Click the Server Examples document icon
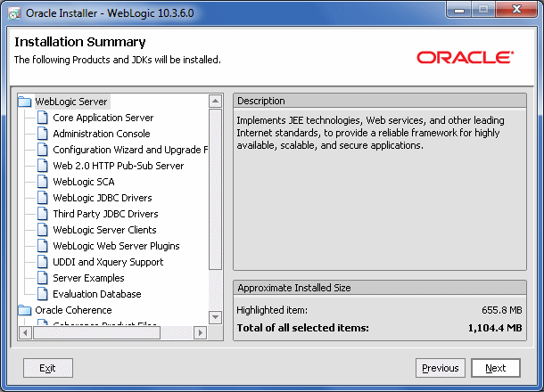The image size is (544, 392). (x=43, y=278)
